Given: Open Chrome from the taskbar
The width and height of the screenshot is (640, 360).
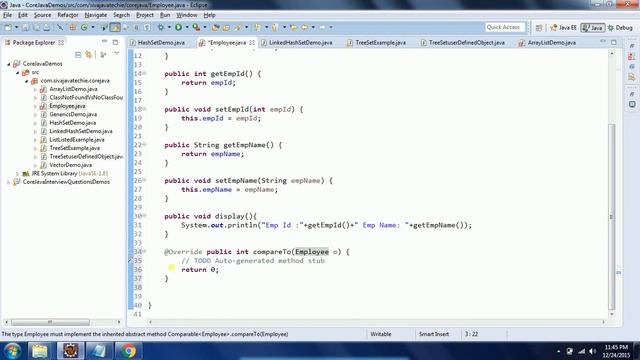Looking at the screenshot, I should tap(128, 351).
